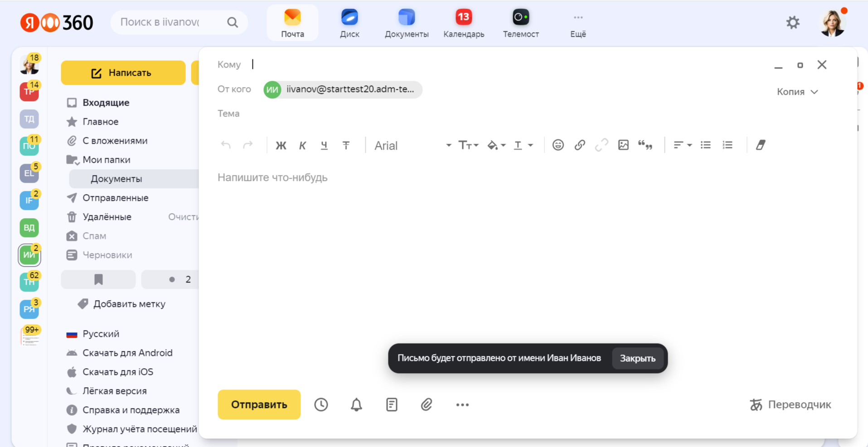Click the insert link icon
The width and height of the screenshot is (868, 447).
(x=579, y=145)
